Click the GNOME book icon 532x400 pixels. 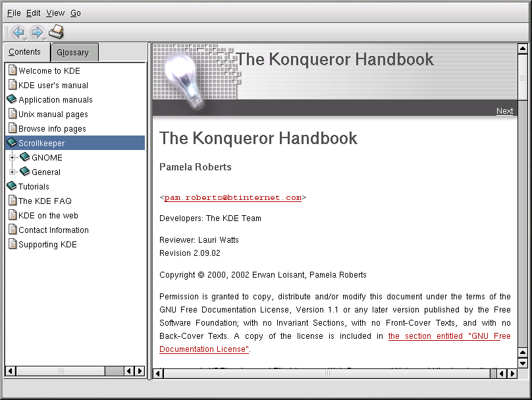pyautogui.click(x=25, y=157)
